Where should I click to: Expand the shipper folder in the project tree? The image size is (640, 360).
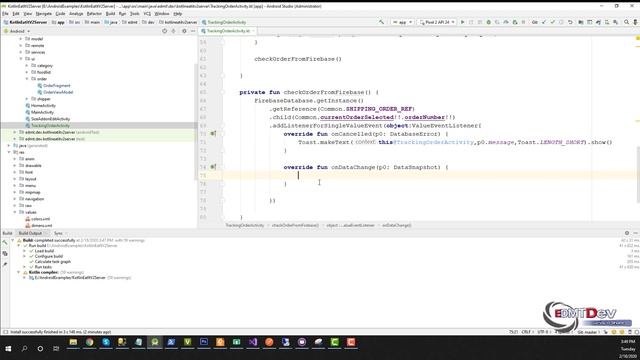point(27,99)
